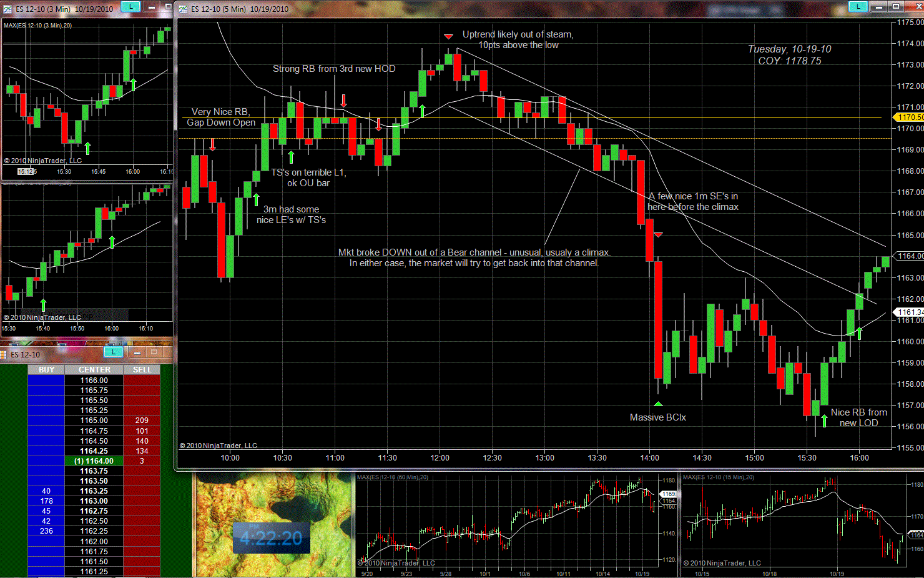Click the 3 Min chart window icon

point(7,9)
